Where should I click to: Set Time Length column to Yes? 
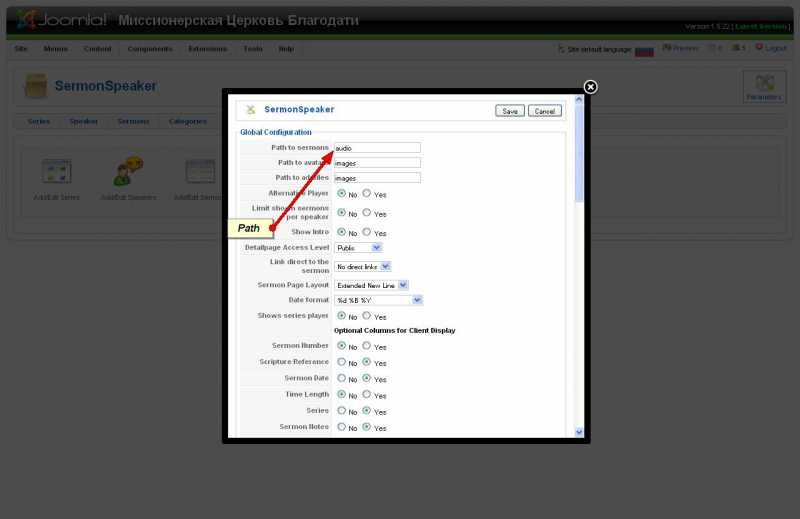[x=366, y=394]
